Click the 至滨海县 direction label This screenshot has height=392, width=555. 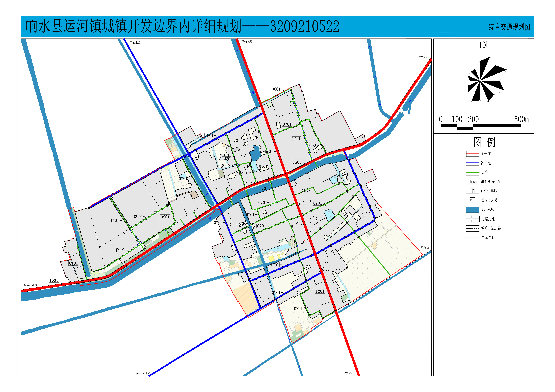coord(349,373)
